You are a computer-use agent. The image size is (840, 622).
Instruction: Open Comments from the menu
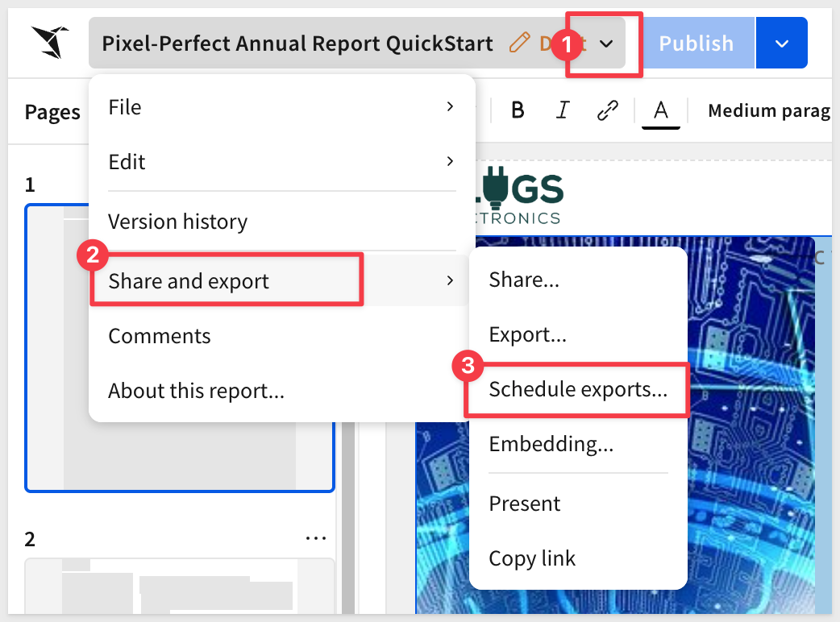point(160,336)
